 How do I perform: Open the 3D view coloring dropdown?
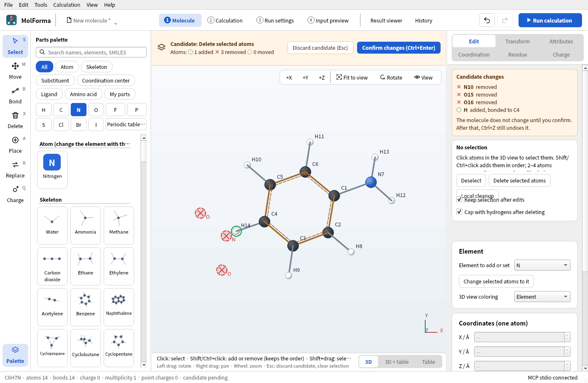point(542,297)
